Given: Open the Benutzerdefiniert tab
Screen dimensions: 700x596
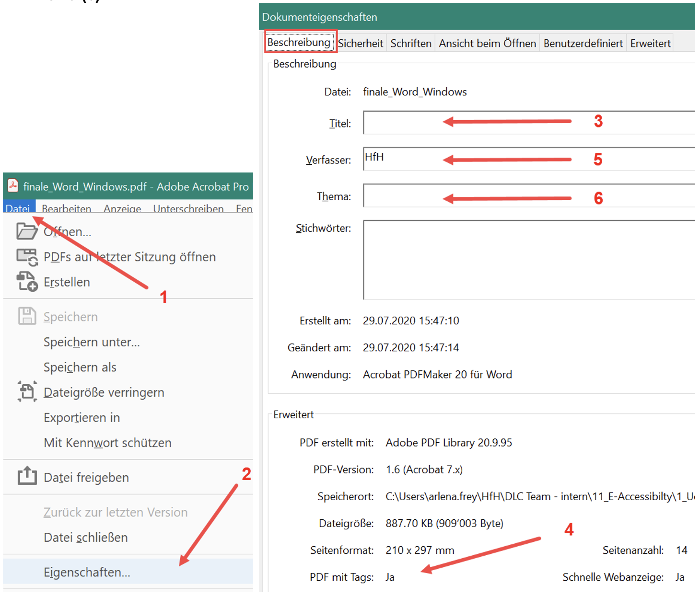Looking at the screenshot, I should click(x=583, y=43).
